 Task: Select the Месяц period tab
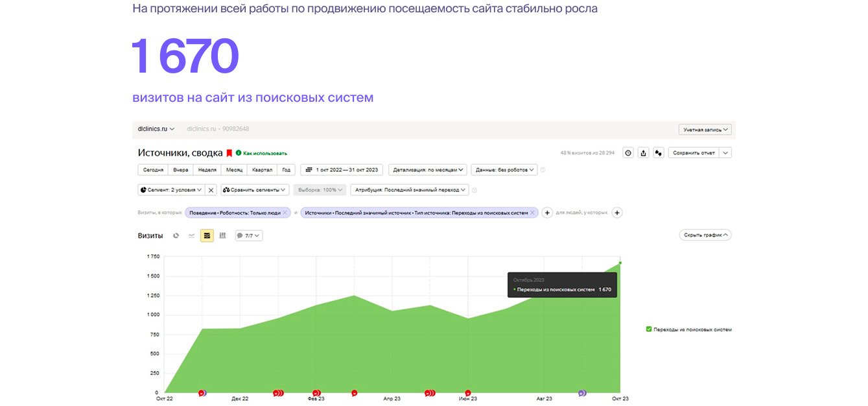[234, 170]
